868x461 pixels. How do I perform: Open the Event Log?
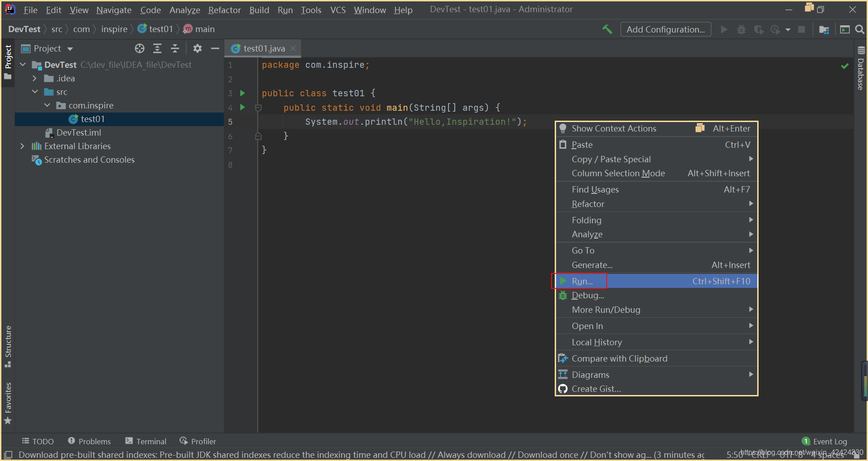[825, 441]
